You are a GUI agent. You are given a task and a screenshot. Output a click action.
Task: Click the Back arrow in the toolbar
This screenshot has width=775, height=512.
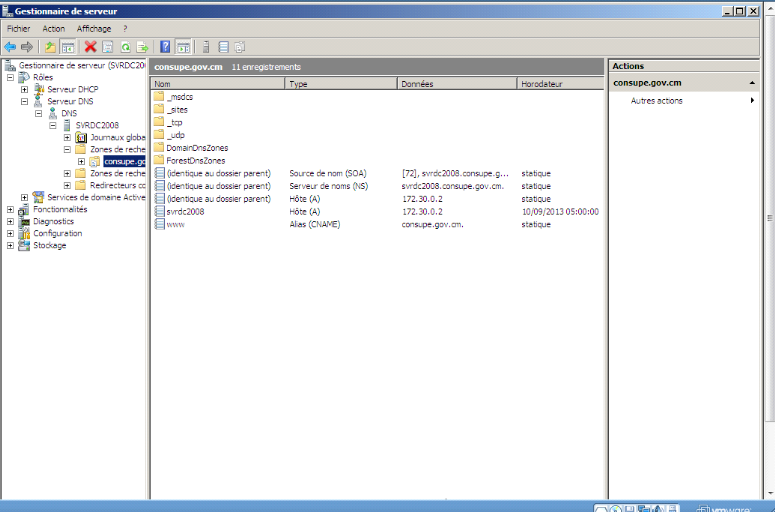(x=10, y=47)
